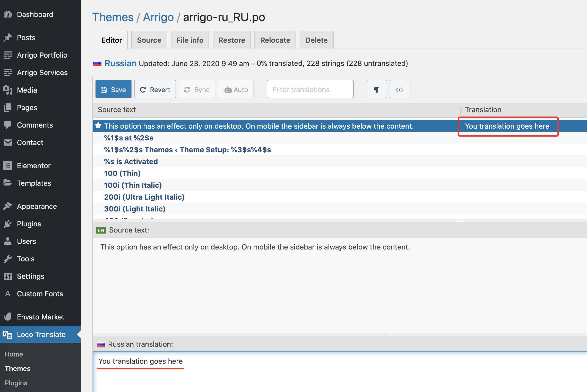Switch to the Source tab

(149, 40)
